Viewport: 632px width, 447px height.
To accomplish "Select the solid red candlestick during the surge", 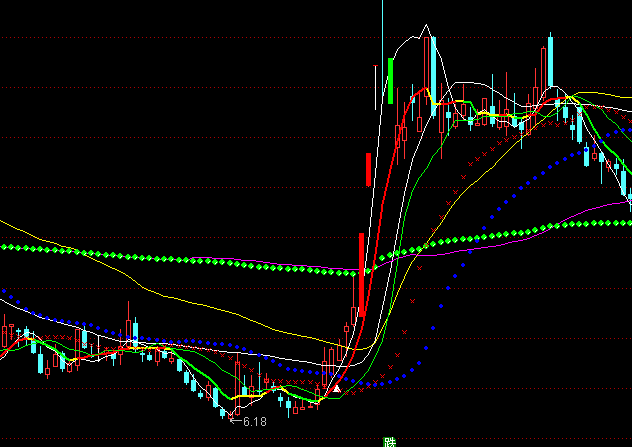I will pyautogui.click(x=369, y=168).
